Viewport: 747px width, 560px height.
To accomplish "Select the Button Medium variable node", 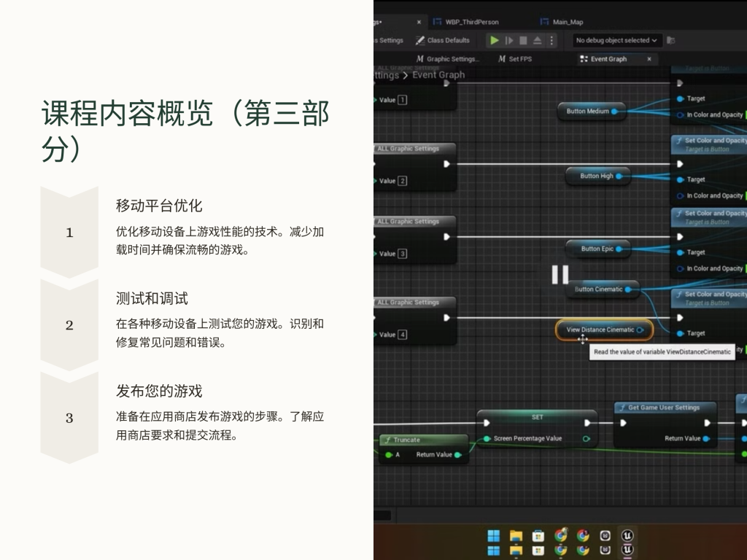I will coord(591,112).
